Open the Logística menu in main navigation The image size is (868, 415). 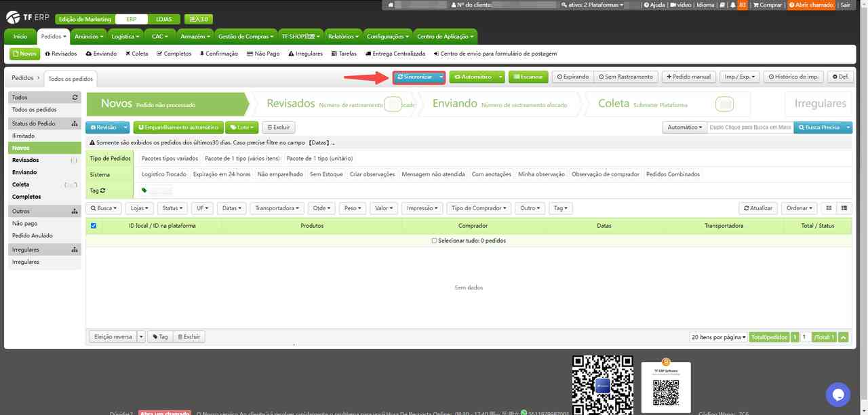pyautogui.click(x=125, y=37)
